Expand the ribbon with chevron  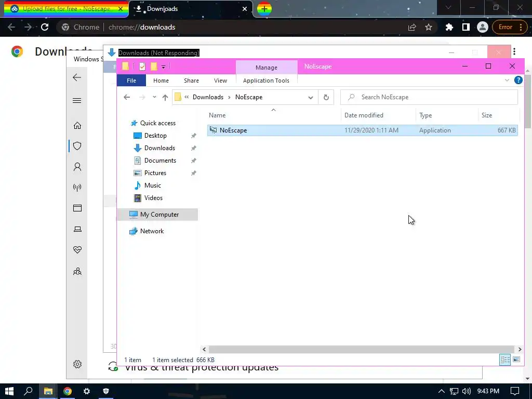tap(507, 81)
